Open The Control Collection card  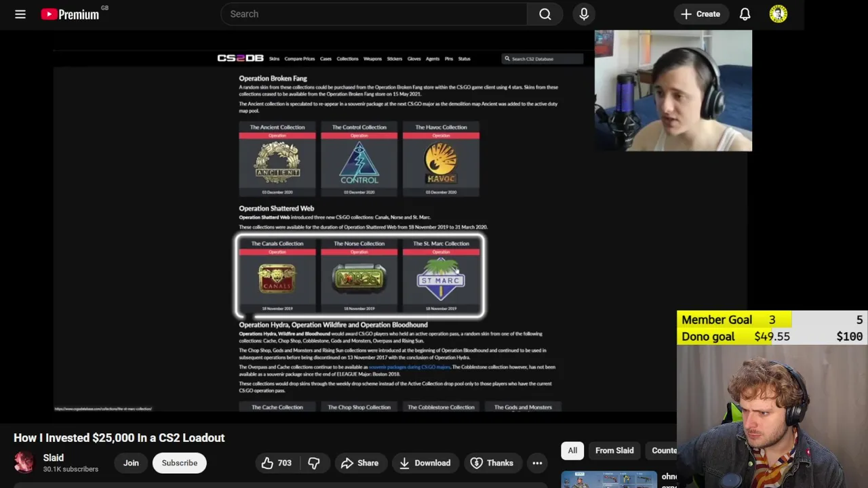pos(359,159)
